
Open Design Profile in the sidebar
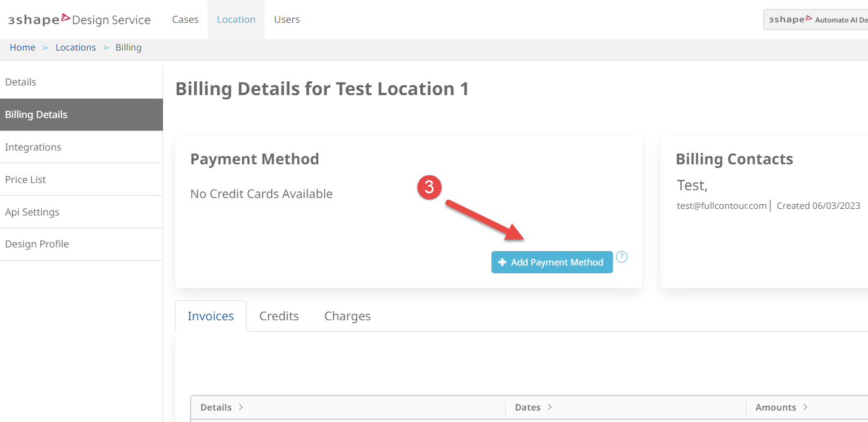point(81,244)
